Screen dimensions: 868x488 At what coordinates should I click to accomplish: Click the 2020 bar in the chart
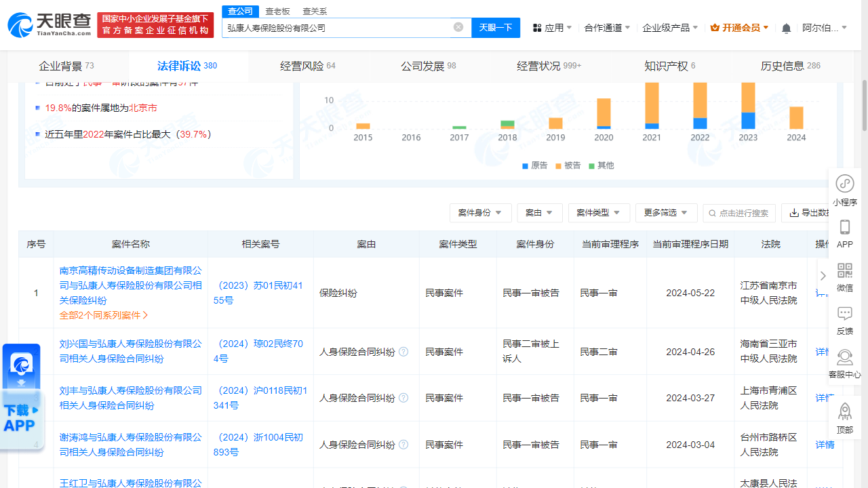click(604, 114)
